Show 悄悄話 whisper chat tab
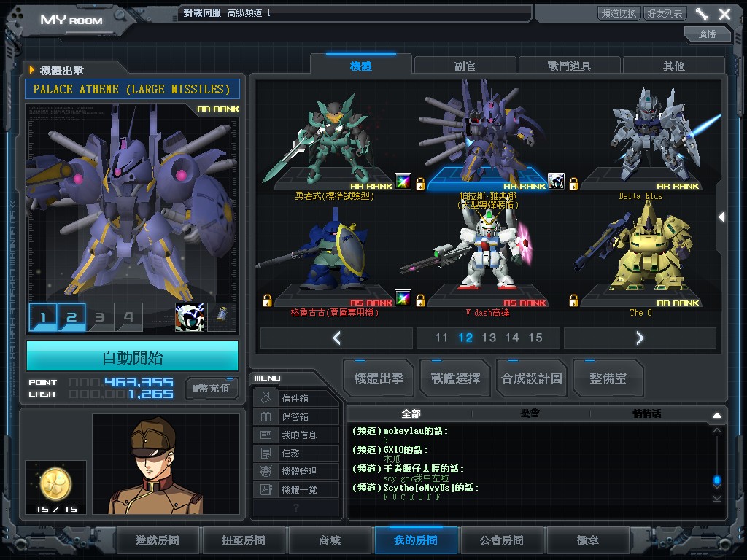747x560 pixels. [x=646, y=413]
